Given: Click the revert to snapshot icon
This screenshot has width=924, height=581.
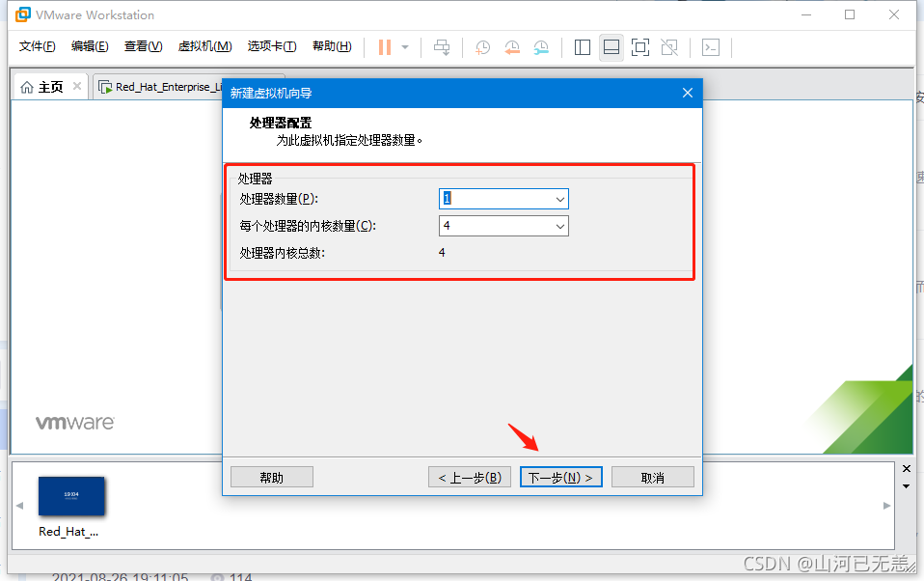Looking at the screenshot, I should point(512,47).
